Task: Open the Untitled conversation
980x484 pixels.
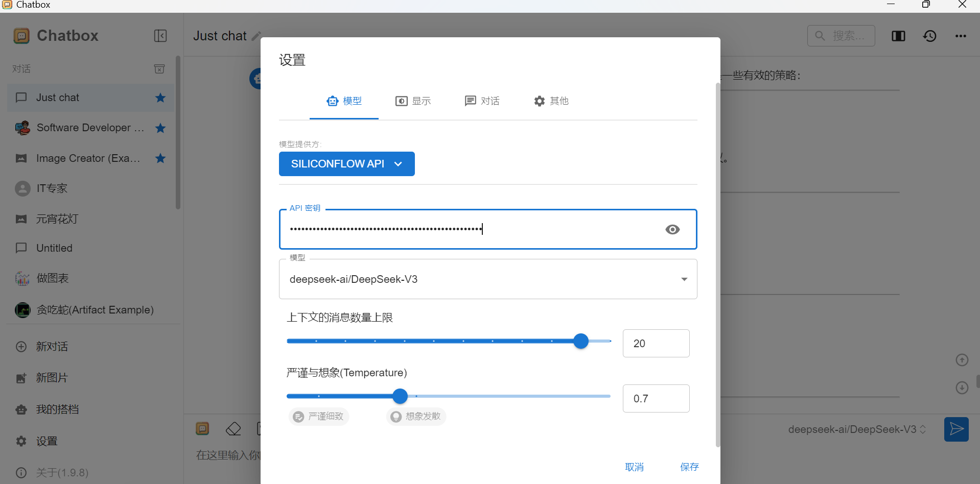Action: [x=91, y=248]
